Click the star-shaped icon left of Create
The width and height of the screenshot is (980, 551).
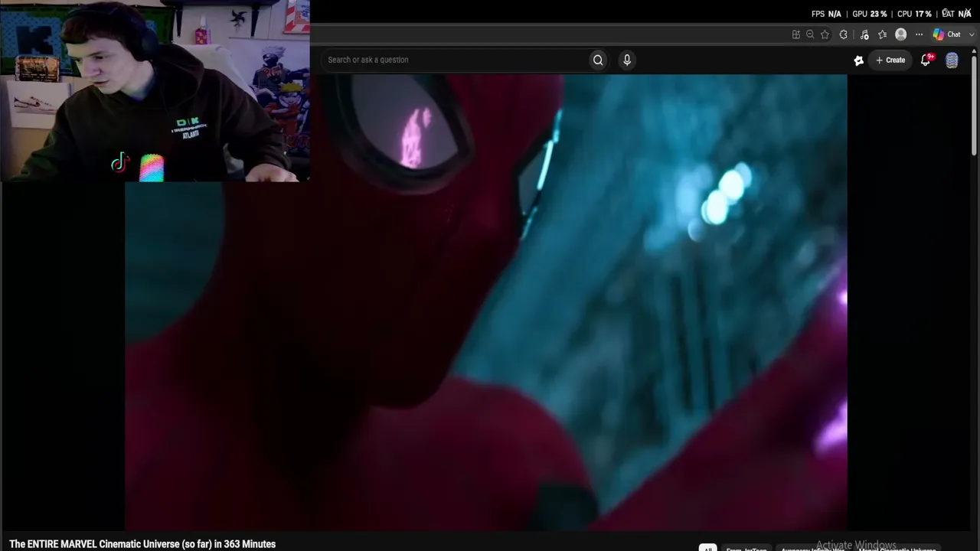tap(859, 60)
